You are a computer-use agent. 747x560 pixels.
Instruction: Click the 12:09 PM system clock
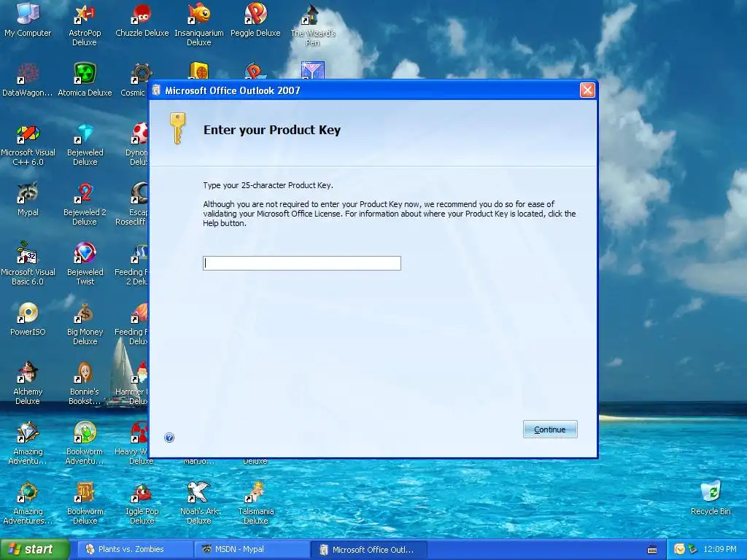(720, 549)
